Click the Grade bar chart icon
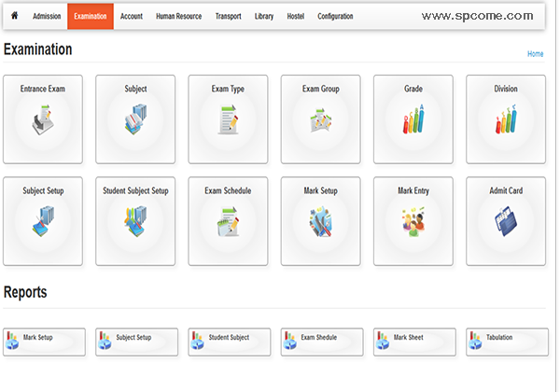This screenshot has height=392, width=560. tap(413, 120)
